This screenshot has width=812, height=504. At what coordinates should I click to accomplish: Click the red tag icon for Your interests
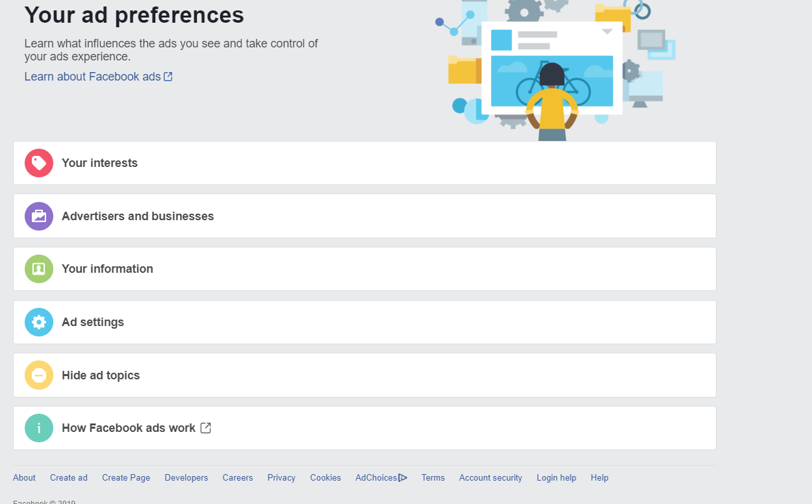tap(39, 163)
